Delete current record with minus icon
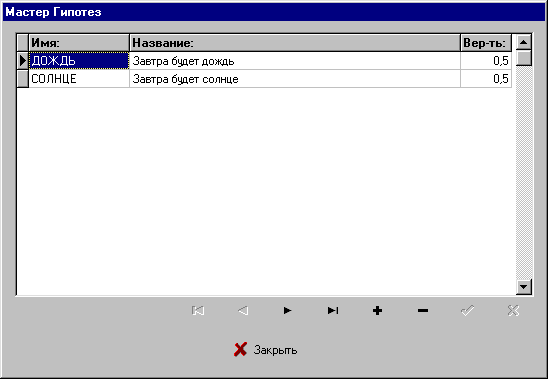 (423, 310)
